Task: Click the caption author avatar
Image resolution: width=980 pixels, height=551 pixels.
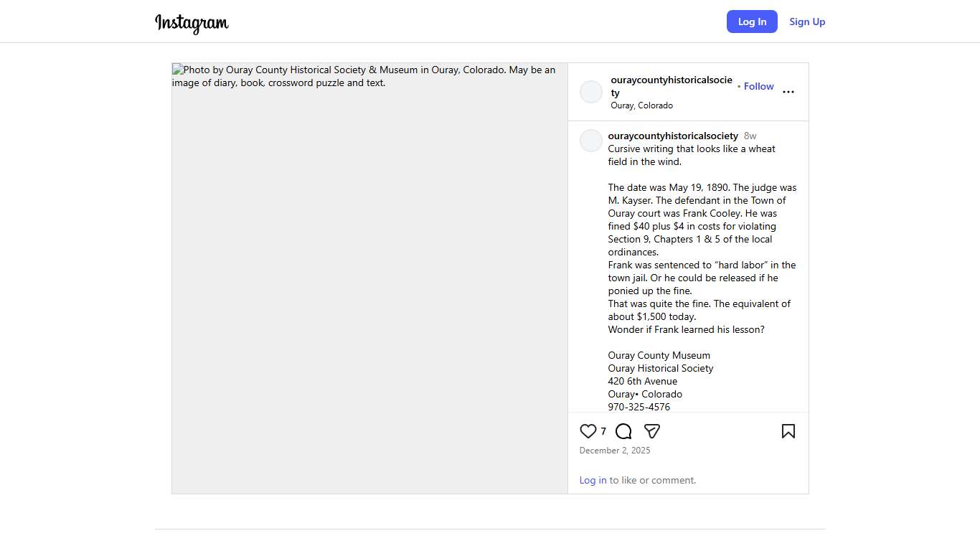Action: [x=591, y=141]
